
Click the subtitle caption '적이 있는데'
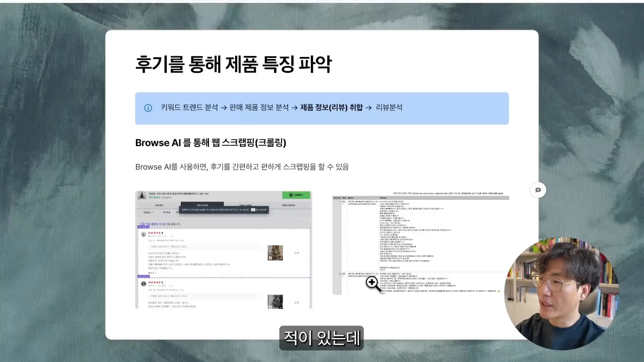321,338
